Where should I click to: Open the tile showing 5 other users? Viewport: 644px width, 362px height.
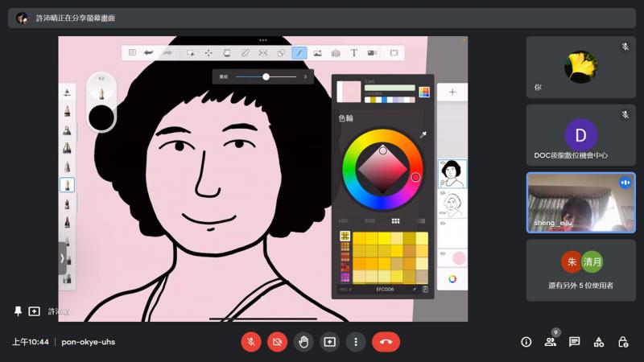pos(580,270)
